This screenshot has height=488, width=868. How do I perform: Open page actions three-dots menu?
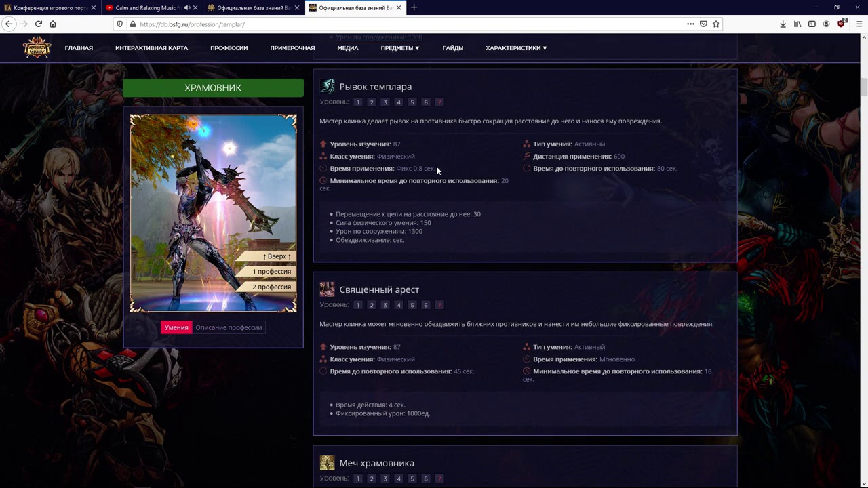point(690,24)
